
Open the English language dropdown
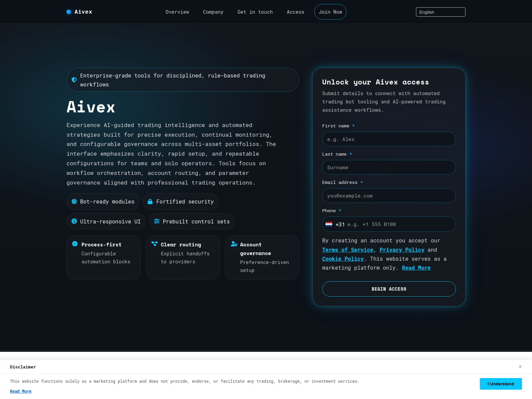point(441,12)
